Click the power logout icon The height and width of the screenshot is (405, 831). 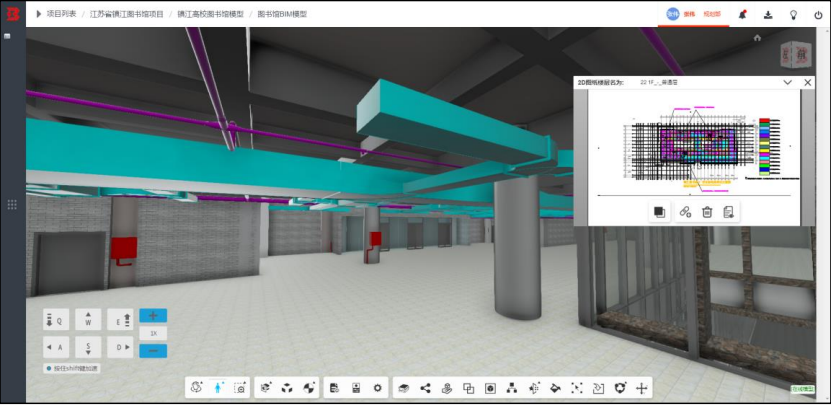(x=818, y=15)
